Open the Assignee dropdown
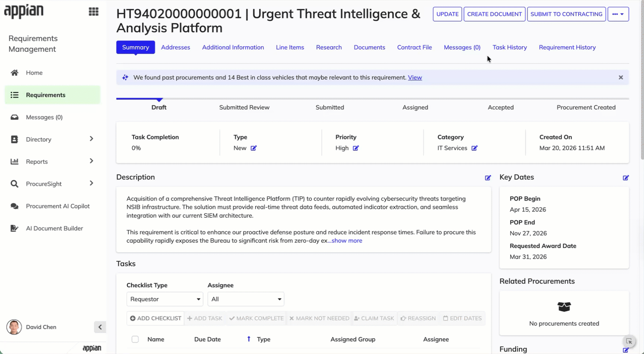Image resolution: width=644 pixels, height=354 pixels. 246,299
